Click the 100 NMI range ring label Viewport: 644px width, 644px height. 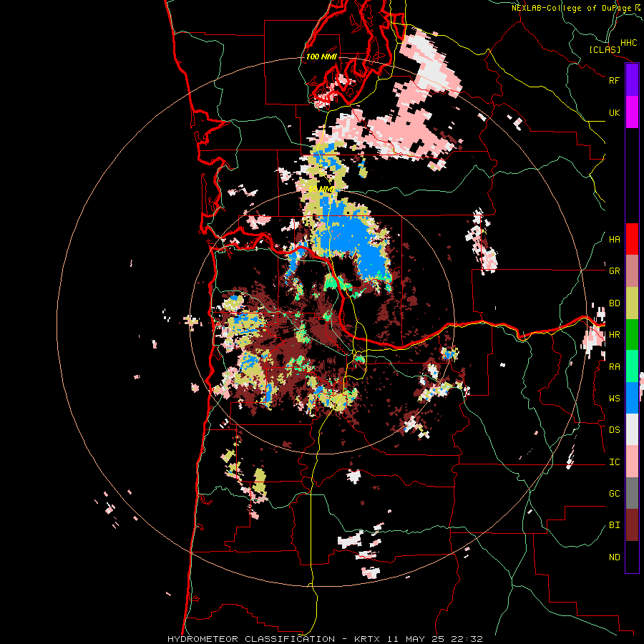click(x=321, y=57)
